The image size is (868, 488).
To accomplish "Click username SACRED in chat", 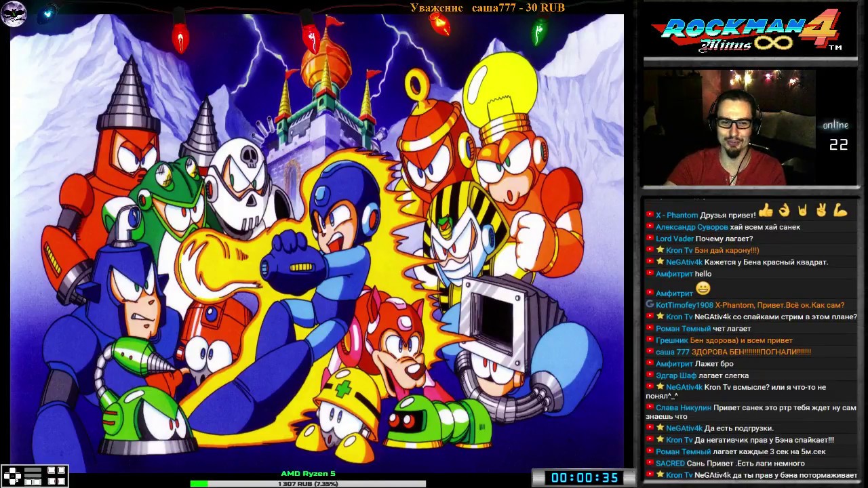I will [670, 464].
